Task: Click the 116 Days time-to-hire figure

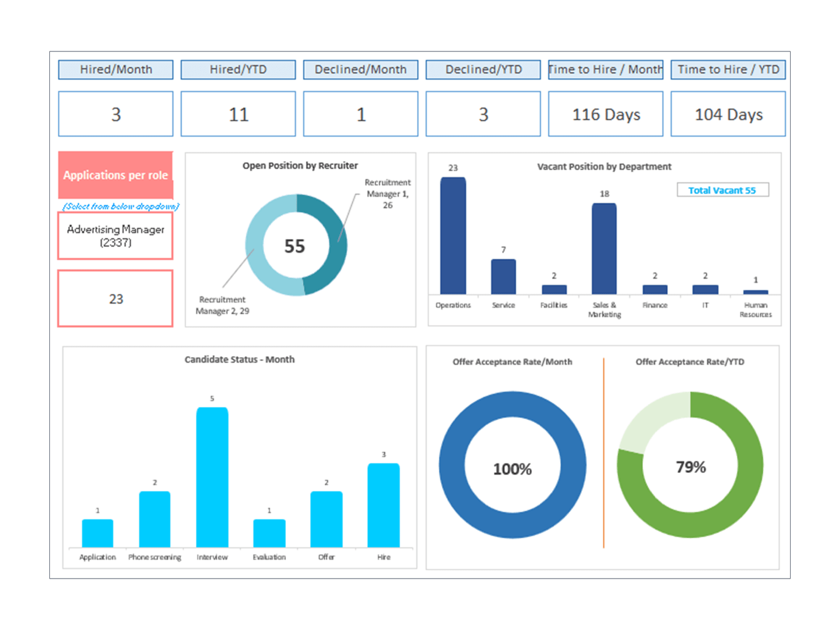Action: click(605, 114)
